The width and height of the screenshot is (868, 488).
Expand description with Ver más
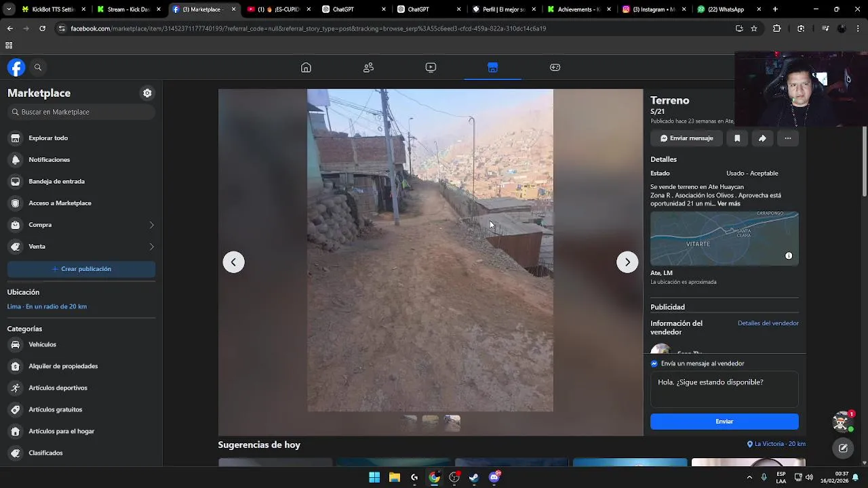point(728,203)
